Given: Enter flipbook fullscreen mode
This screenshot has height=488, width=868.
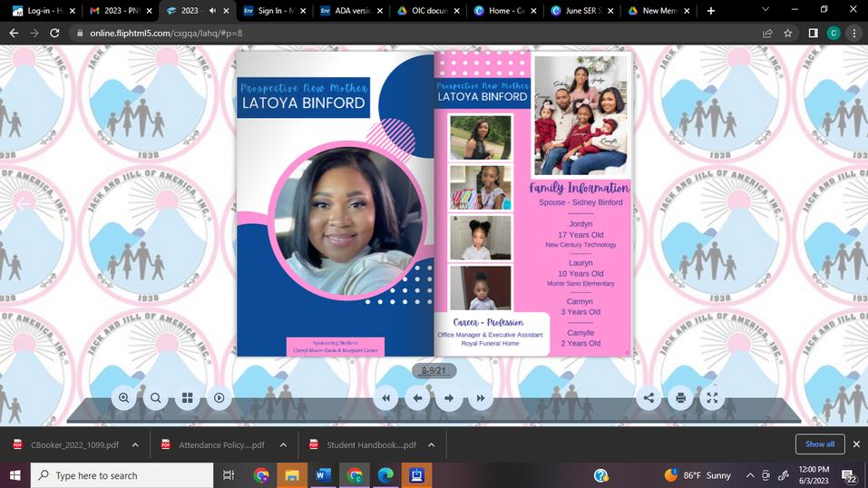Looking at the screenshot, I should [x=712, y=397].
